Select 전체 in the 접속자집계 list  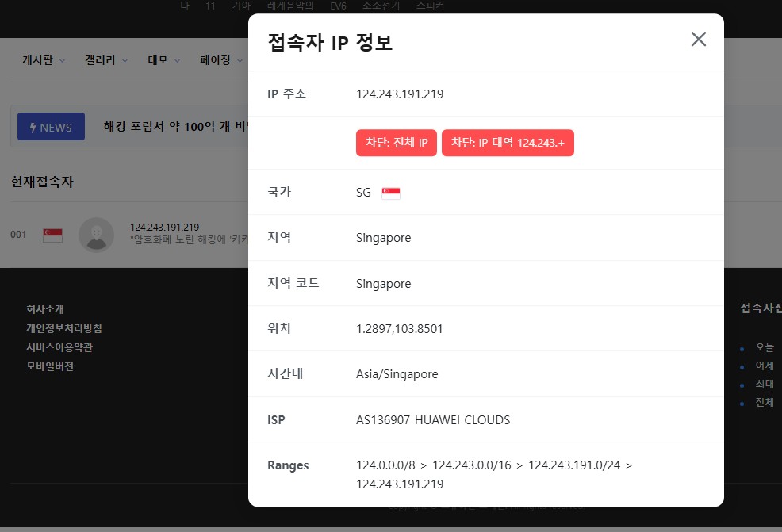point(765,402)
